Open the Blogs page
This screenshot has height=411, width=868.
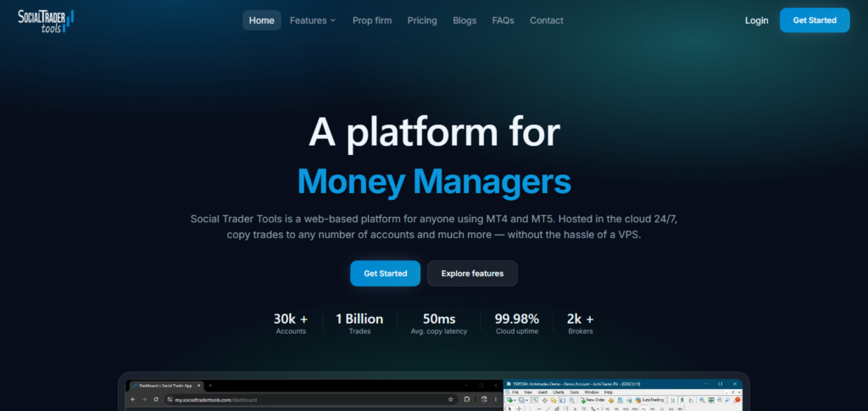pos(465,20)
